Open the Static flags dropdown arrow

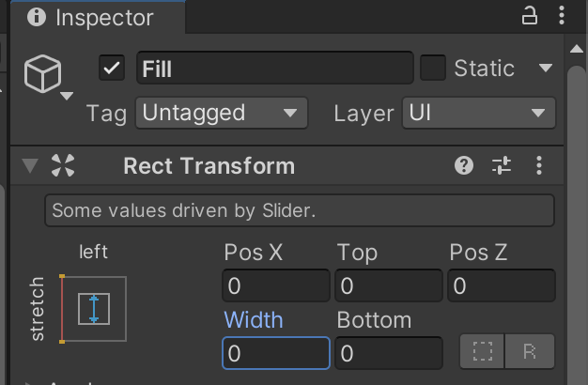[x=545, y=69]
